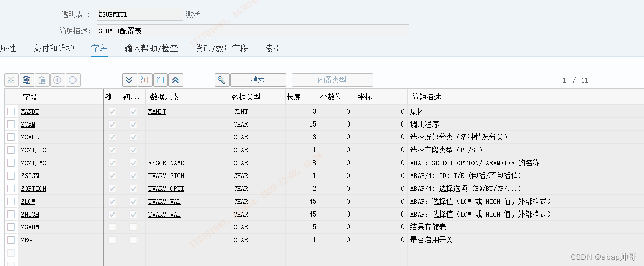Click field name ZLOW

[28, 201]
